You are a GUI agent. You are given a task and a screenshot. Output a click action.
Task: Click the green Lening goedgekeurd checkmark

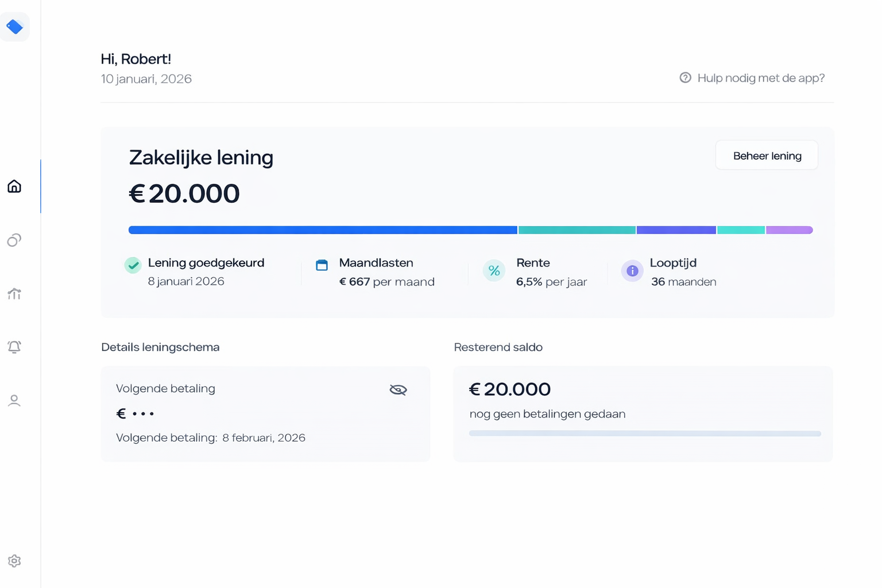133,265
